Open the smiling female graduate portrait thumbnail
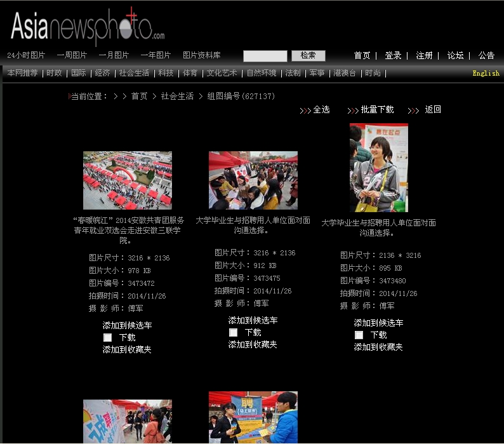Screen dimensions: 504x444 tap(378, 168)
